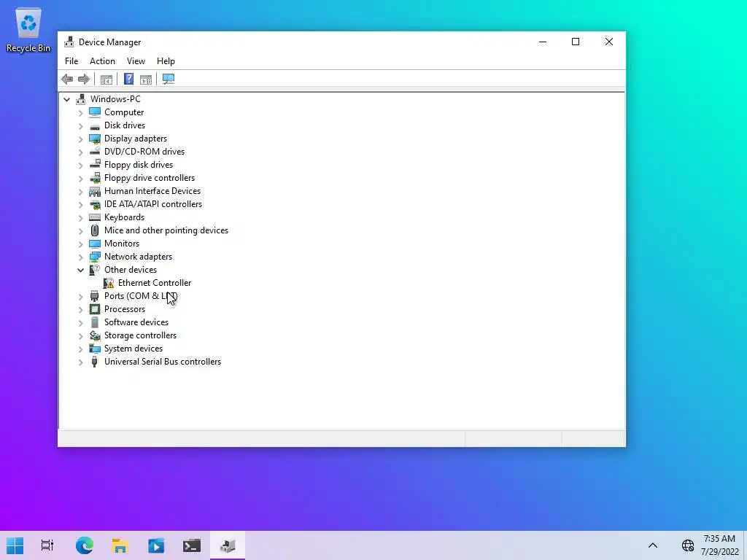Screen dimensions: 747x560
Task: Expand the Computer category chevron
Action: click(x=80, y=113)
